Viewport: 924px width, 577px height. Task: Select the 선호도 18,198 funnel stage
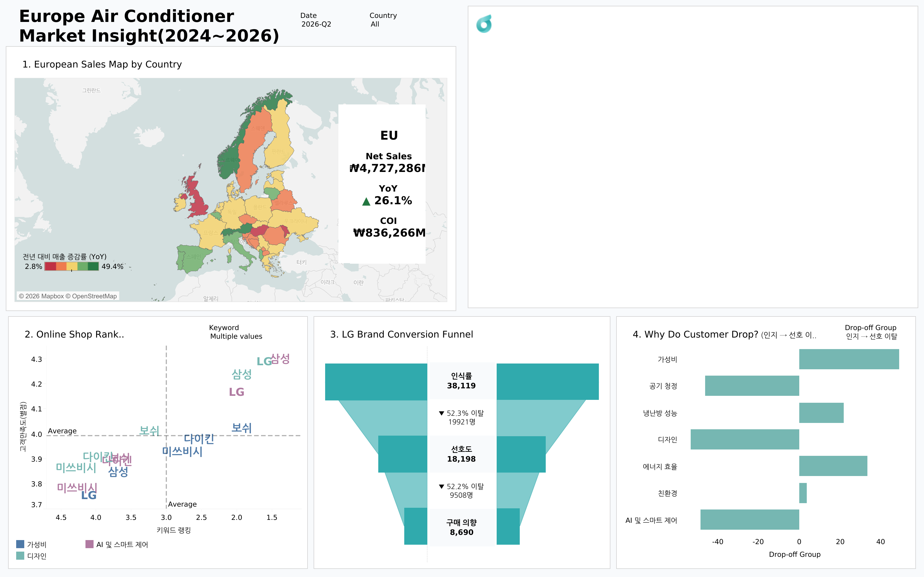coord(462,454)
